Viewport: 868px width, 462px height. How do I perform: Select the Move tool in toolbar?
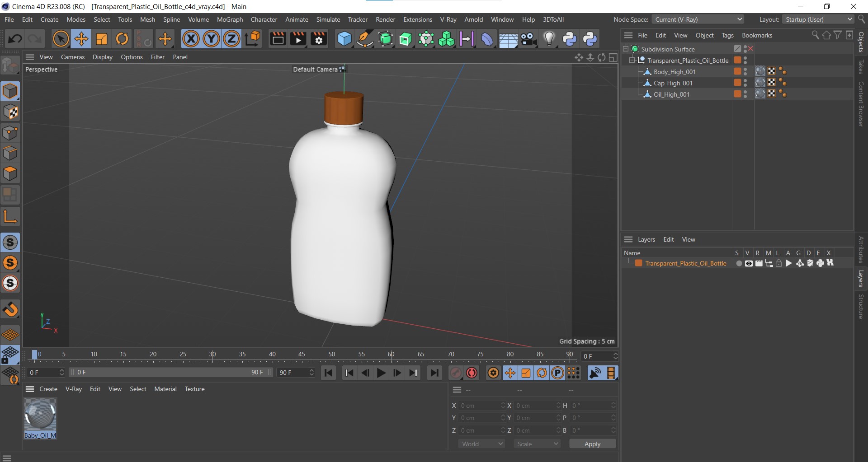click(81, 39)
